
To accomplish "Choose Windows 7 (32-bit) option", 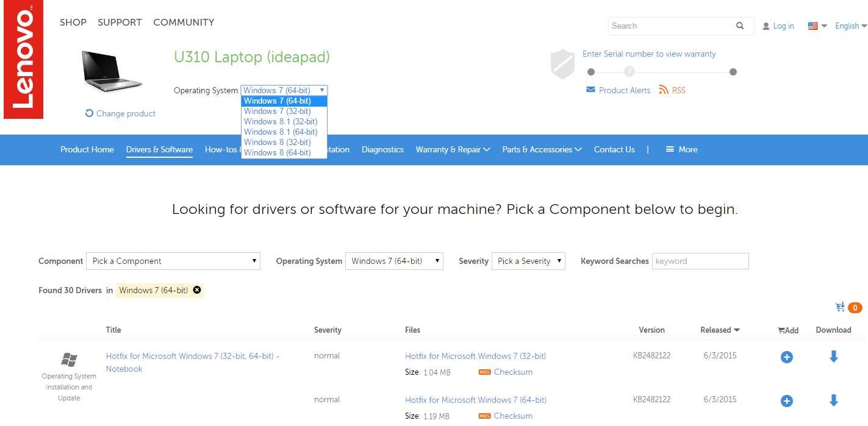I will coord(278,111).
